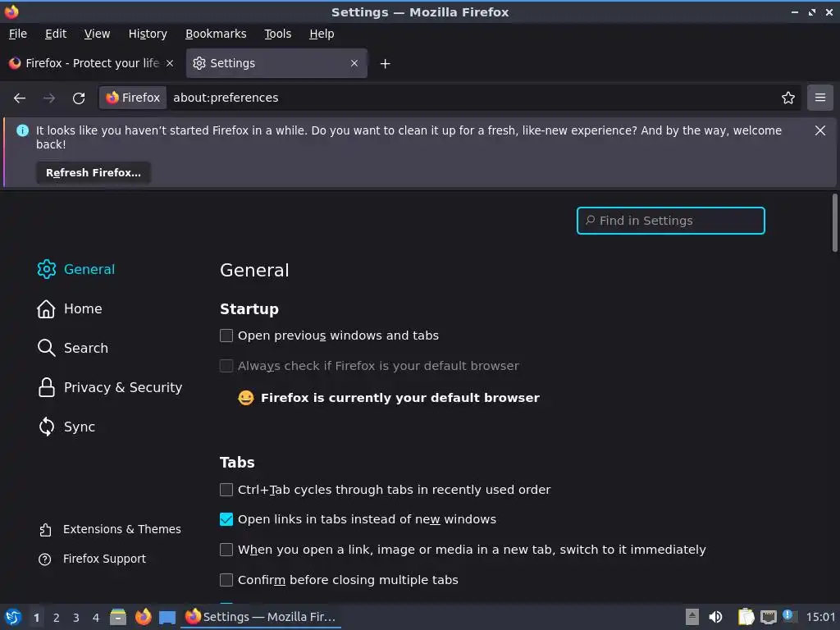Click the forward navigation arrow

click(x=49, y=98)
